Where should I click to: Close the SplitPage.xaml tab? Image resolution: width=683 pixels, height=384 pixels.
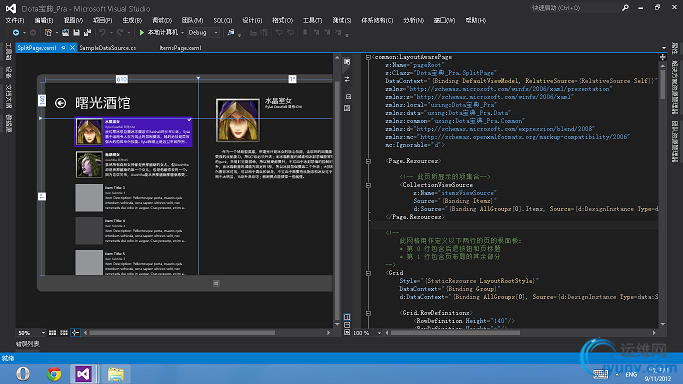click(72, 48)
